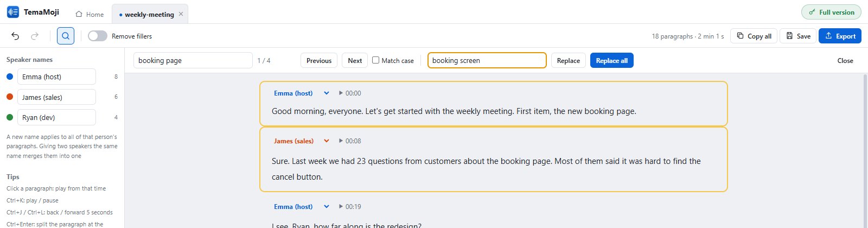The height and width of the screenshot is (228, 868).
Task: Click Emma (host) name label at 00:00
Action: click(293, 93)
